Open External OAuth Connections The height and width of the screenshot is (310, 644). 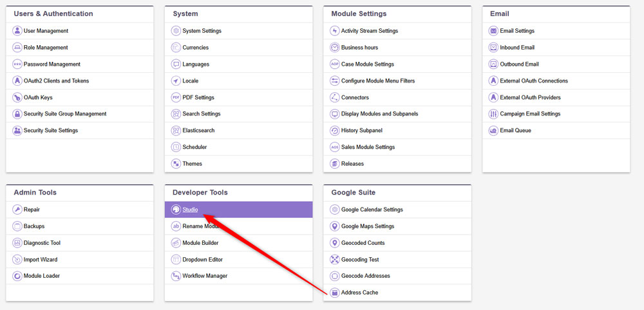[534, 81]
